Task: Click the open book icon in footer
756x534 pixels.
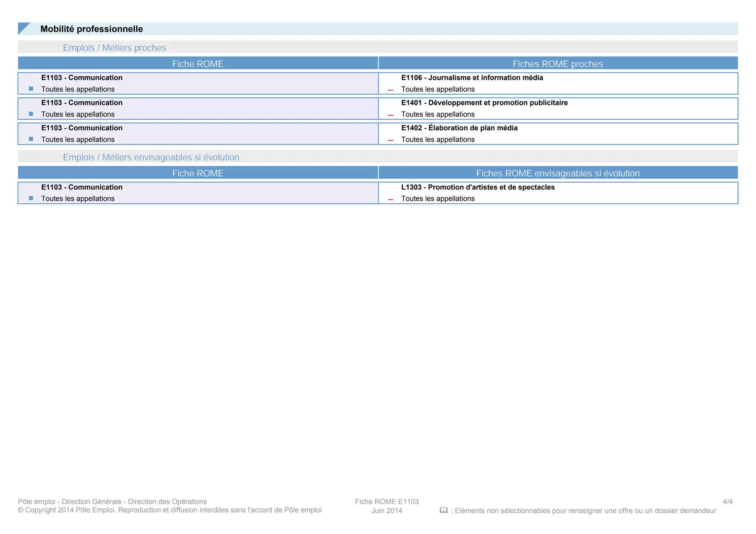Action: (443, 510)
